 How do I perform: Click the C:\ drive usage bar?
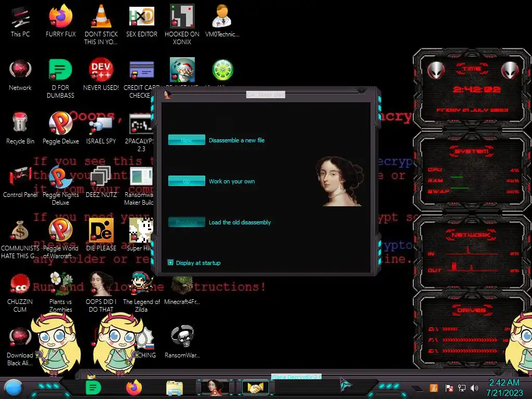[450, 329]
